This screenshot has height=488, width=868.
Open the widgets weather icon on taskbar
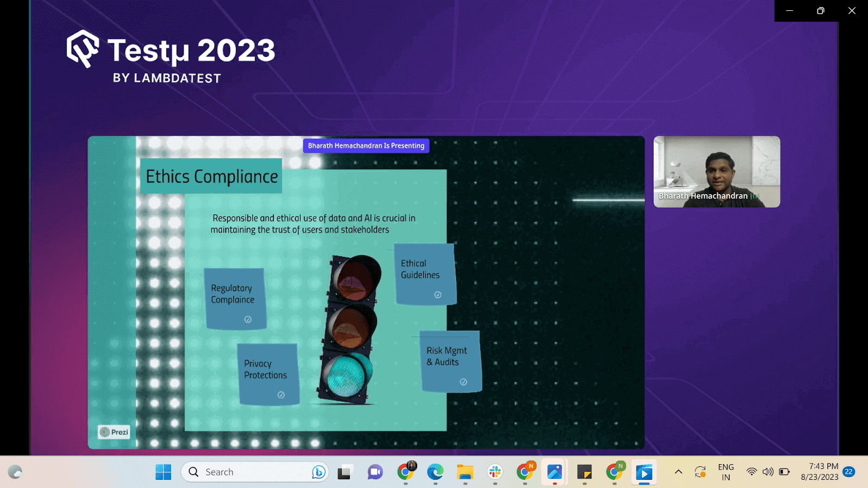[x=15, y=472]
